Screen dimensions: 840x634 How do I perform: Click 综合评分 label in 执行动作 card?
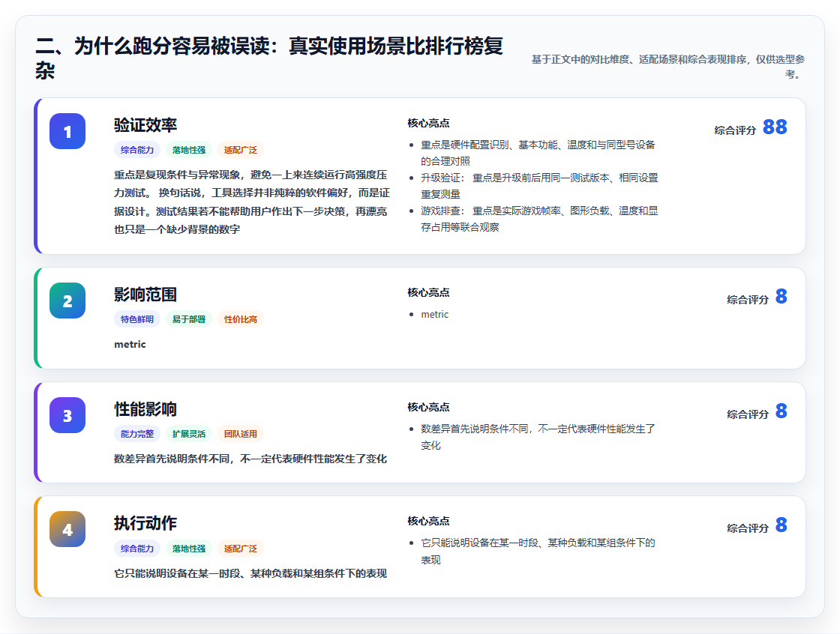pyautogui.click(x=748, y=528)
